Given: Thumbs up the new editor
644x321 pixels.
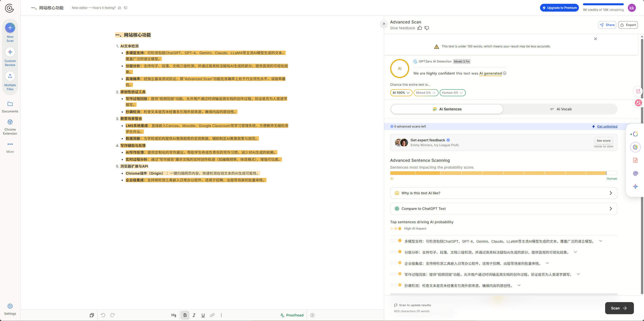Looking at the screenshot, I should (120, 8).
